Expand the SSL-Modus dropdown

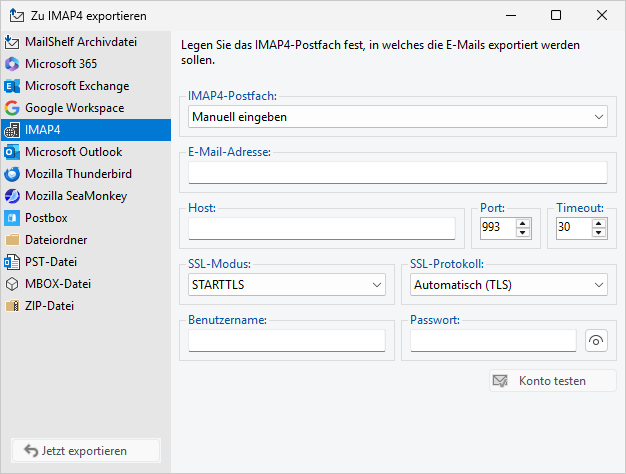(x=287, y=285)
